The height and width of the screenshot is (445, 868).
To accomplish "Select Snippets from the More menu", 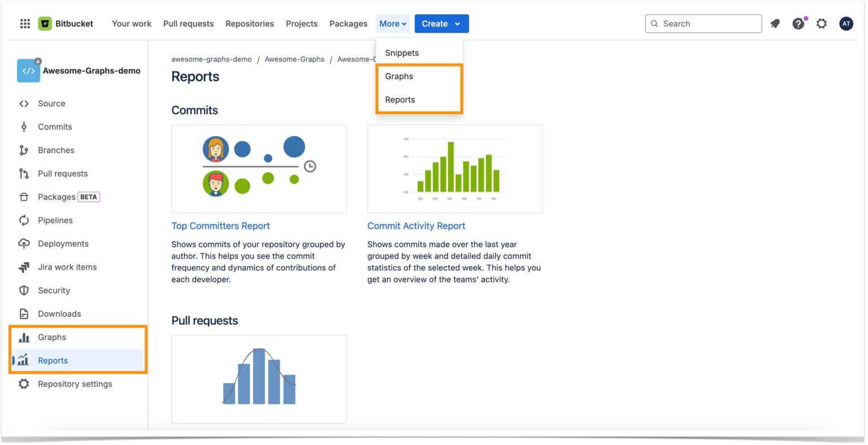I will 401,53.
